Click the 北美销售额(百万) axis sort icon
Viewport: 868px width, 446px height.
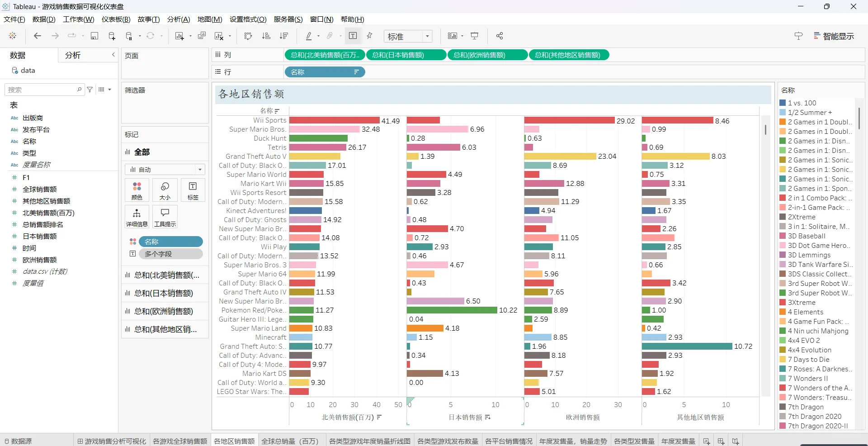tap(379, 417)
